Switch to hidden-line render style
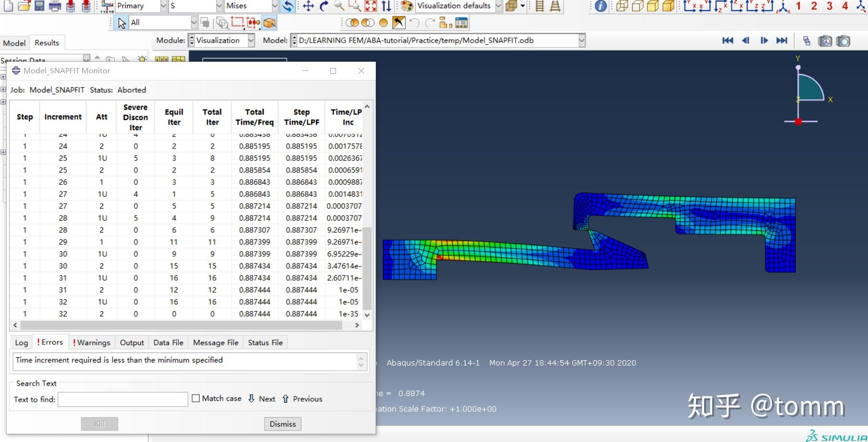Screen dimensions: 868x442 (x=637, y=6)
